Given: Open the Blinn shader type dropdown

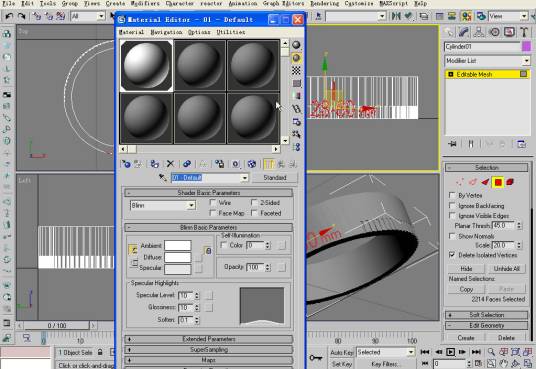Looking at the screenshot, I should [163, 206].
